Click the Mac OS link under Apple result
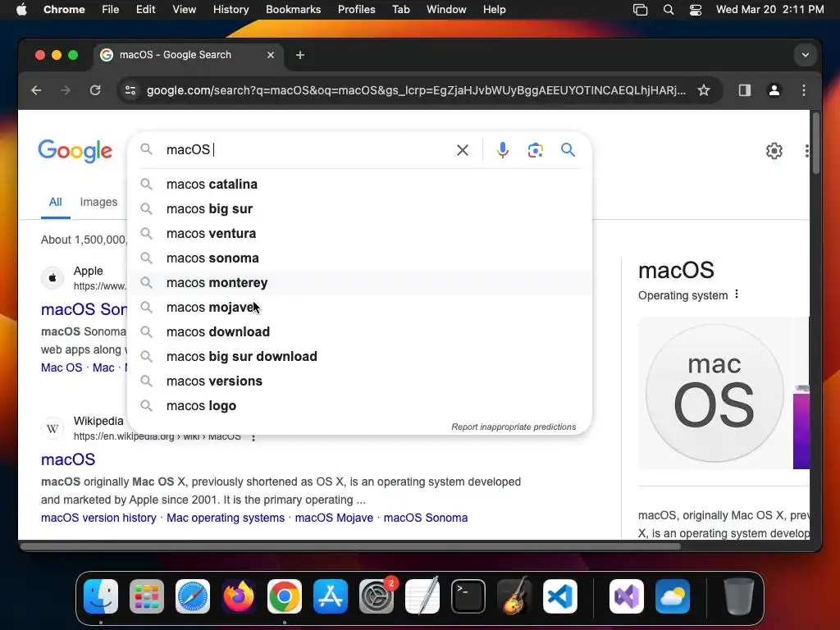This screenshot has height=630, width=840. pos(62,368)
